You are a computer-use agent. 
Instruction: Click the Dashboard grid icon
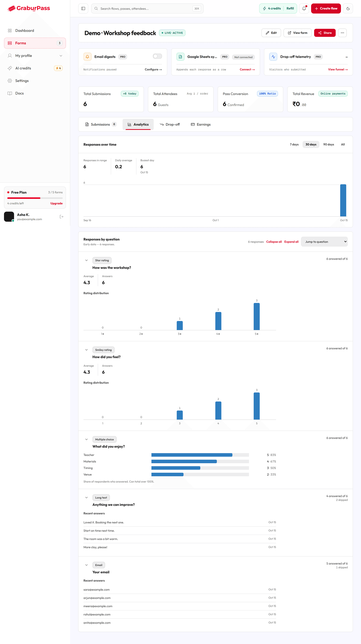[x=10, y=30]
